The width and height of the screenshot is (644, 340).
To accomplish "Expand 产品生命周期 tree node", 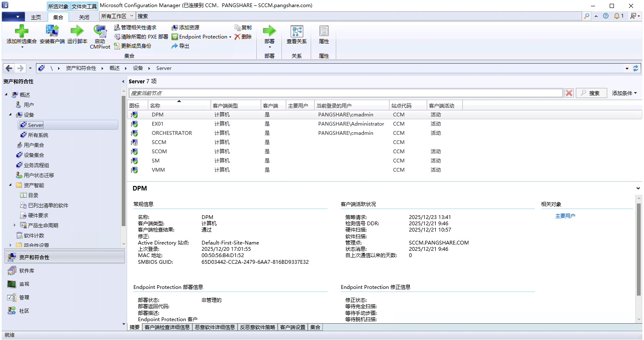I will pos(15,225).
